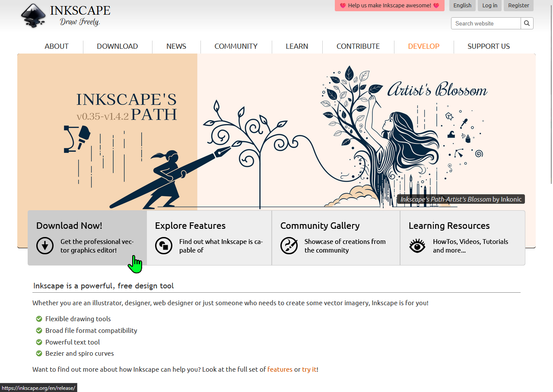Click the pencil icon in Community Gallery
Image resolution: width=553 pixels, height=392 pixels.
[x=289, y=246]
